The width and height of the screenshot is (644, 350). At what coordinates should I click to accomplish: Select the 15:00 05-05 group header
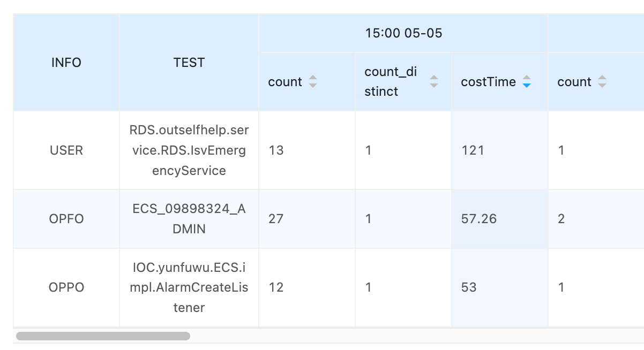(403, 33)
